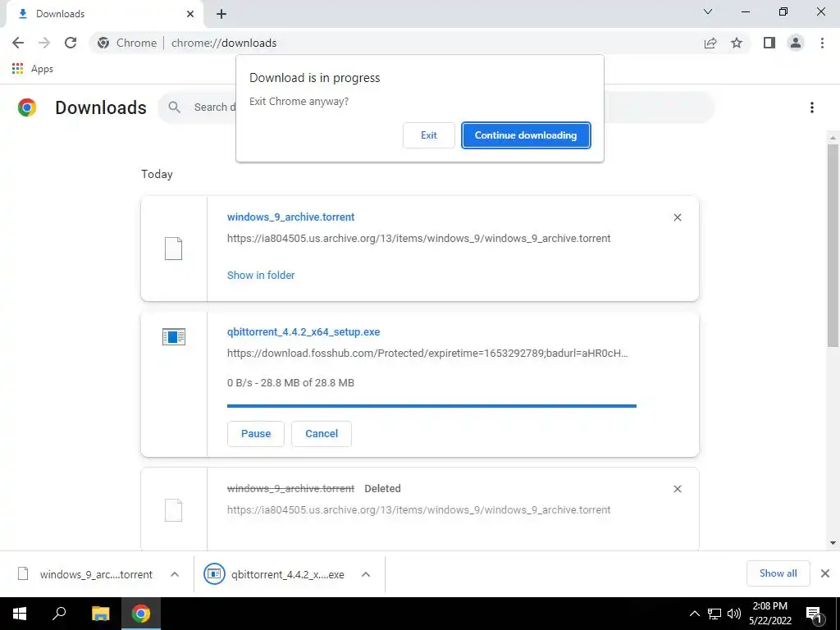The image size is (840, 630).
Task: Click the 0 B/s - 28.8 MB status text
Action: click(x=290, y=383)
